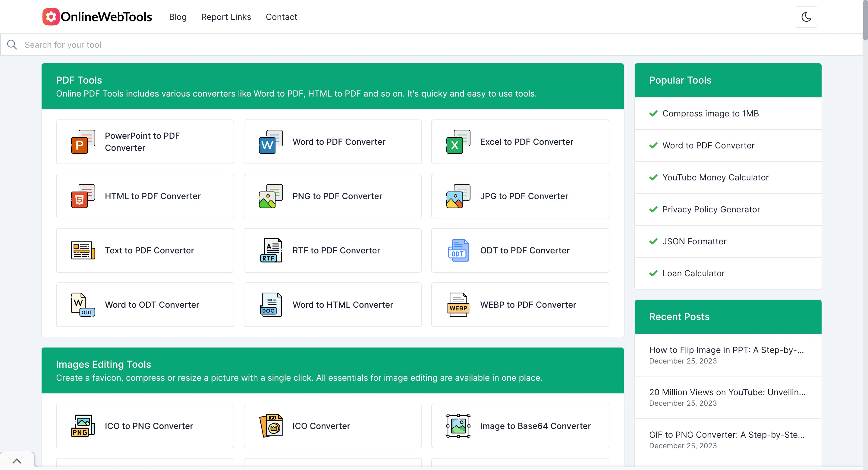Open PowerPoint to PDF Converter link
The height and width of the screenshot is (470, 868).
coord(142,142)
